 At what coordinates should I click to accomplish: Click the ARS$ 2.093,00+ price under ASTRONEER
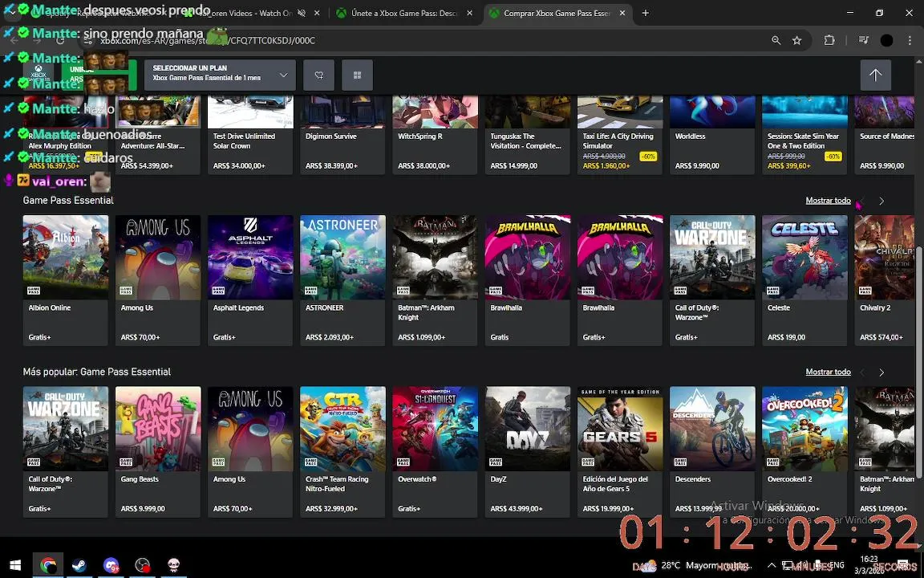coord(330,337)
